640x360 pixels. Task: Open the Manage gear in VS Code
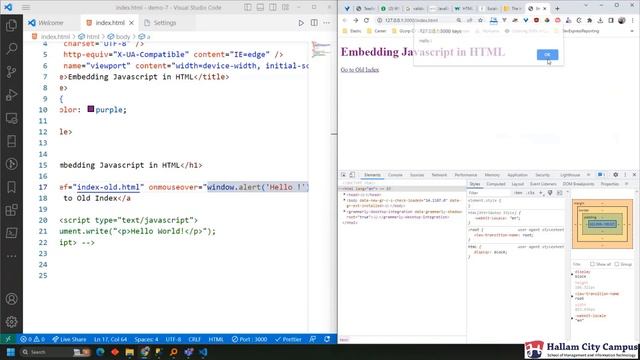click(11, 322)
